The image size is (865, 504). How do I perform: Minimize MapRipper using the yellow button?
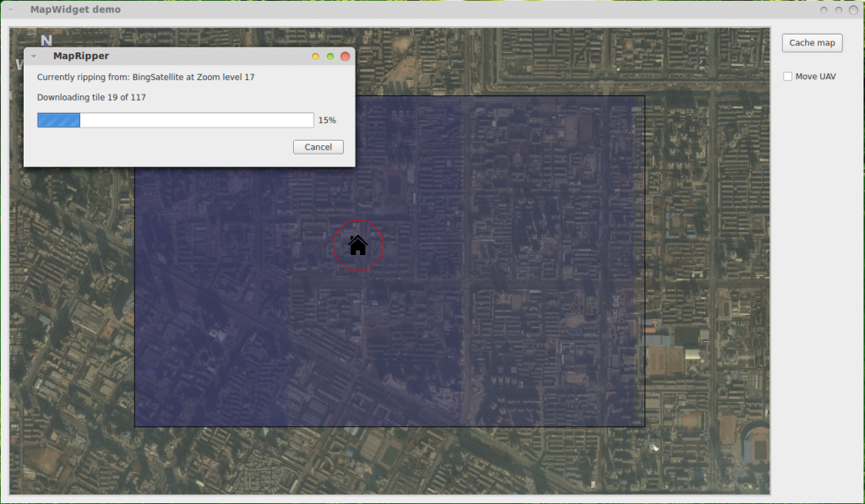(x=316, y=57)
